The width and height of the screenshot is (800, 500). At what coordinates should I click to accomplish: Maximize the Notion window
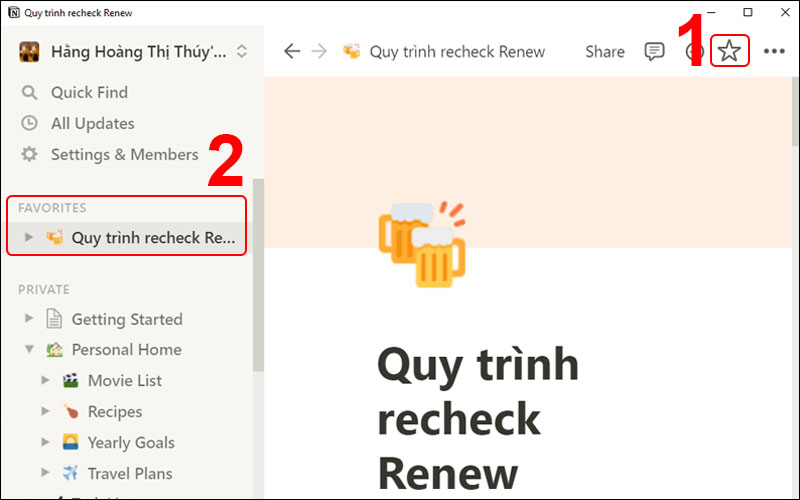coord(747,12)
